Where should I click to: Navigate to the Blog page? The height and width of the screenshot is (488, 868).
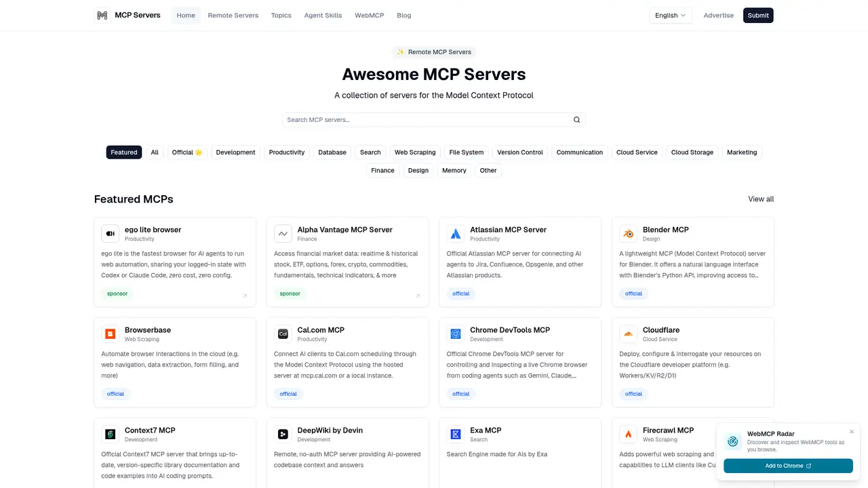click(404, 16)
